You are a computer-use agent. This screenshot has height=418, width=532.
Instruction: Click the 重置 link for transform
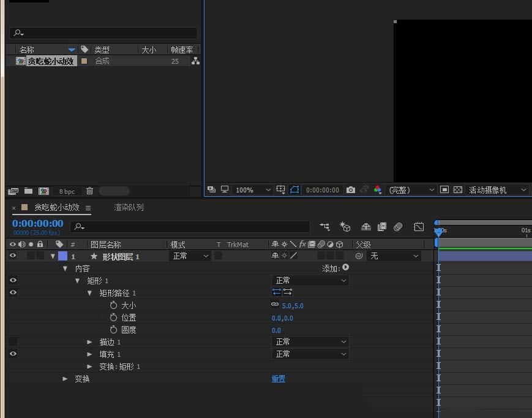[279, 379]
